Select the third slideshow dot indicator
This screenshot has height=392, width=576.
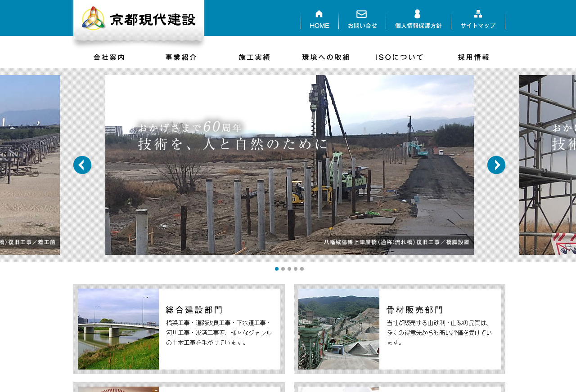pyautogui.click(x=289, y=269)
